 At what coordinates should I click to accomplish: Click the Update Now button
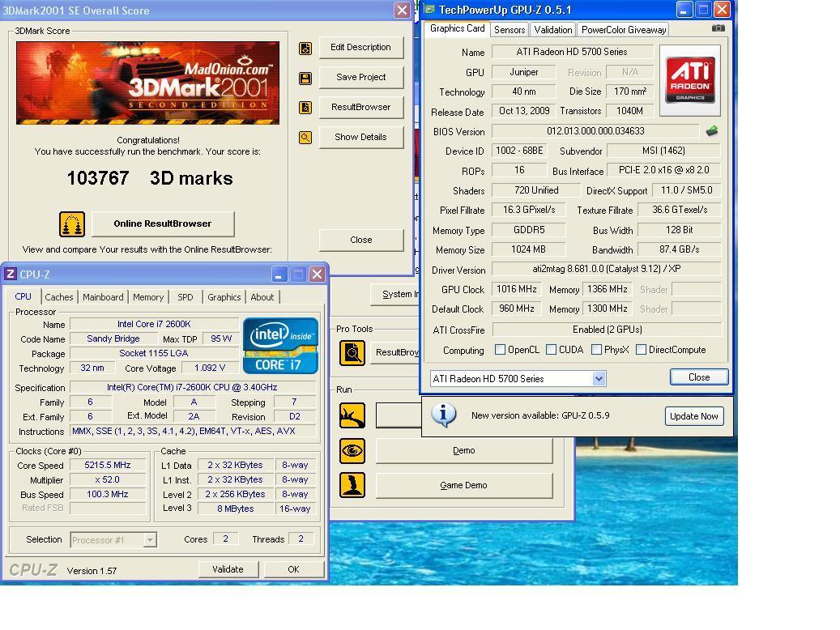point(694,416)
